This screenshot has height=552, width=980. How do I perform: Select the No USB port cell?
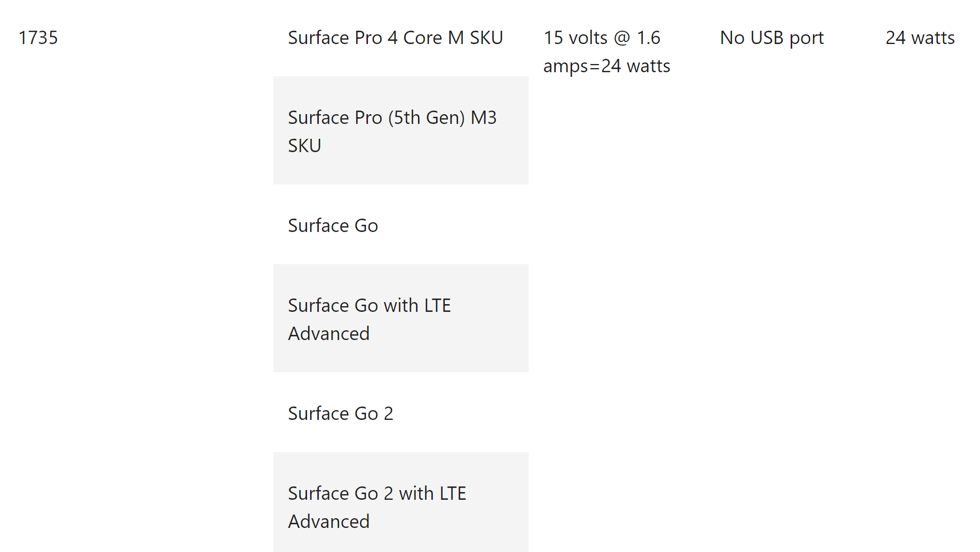tap(772, 37)
